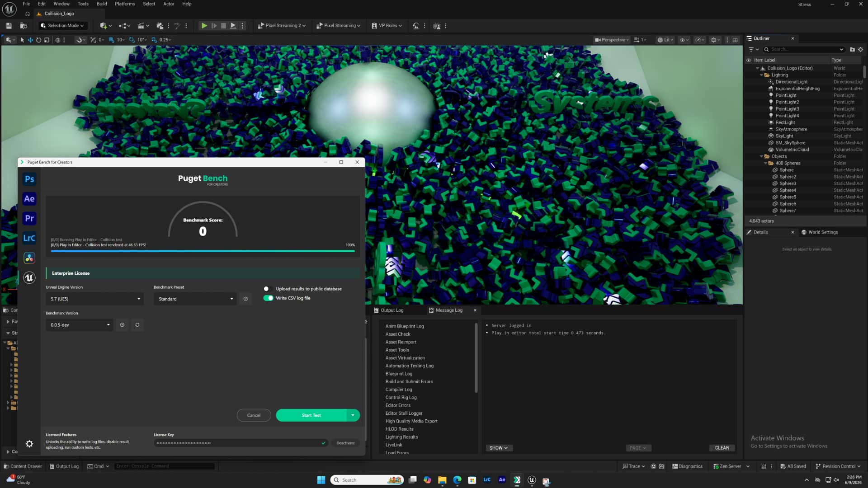Toggle Write CSV log file switch
Screen dimensions: 868x488
click(269, 298)
